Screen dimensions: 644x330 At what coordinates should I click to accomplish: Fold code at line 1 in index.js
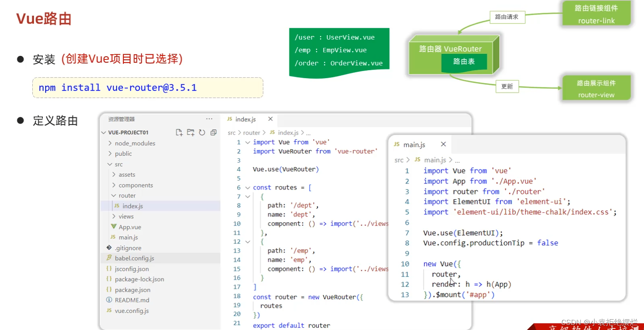(248, 142)
